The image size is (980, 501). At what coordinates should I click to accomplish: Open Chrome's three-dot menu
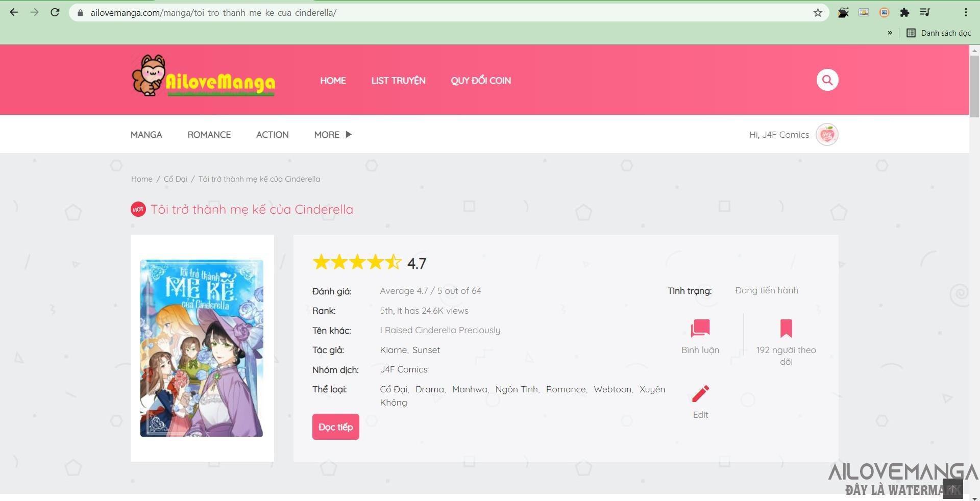click(966, 13)
